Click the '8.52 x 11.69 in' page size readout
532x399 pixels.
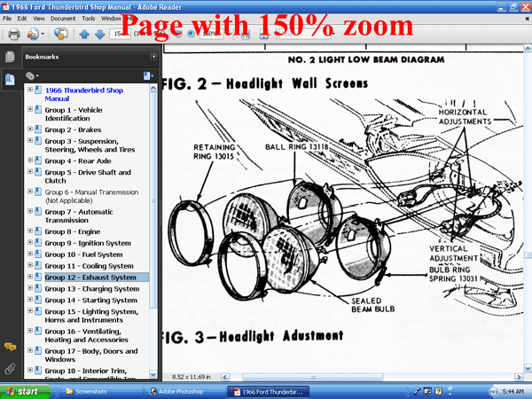click(191, 377)
